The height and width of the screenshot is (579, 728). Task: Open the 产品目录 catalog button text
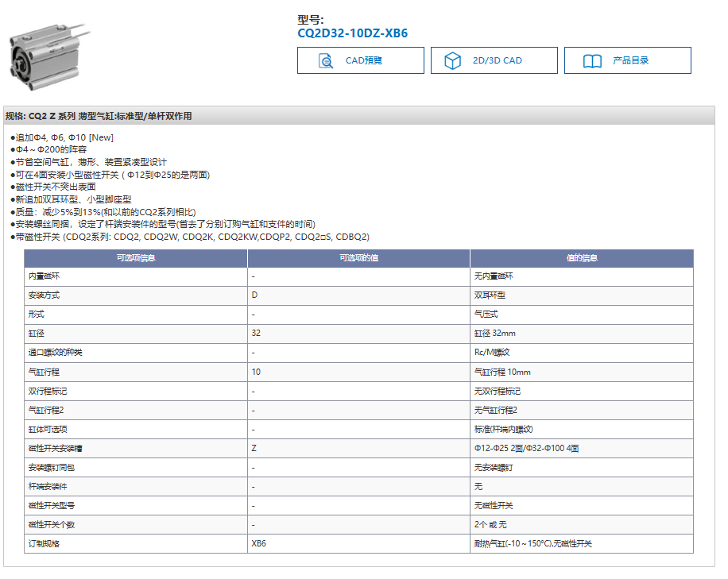coord(630,60)
